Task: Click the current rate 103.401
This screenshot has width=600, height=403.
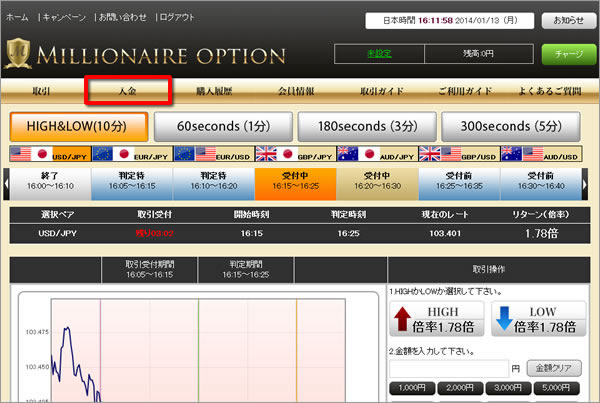Action: [445, 233]
